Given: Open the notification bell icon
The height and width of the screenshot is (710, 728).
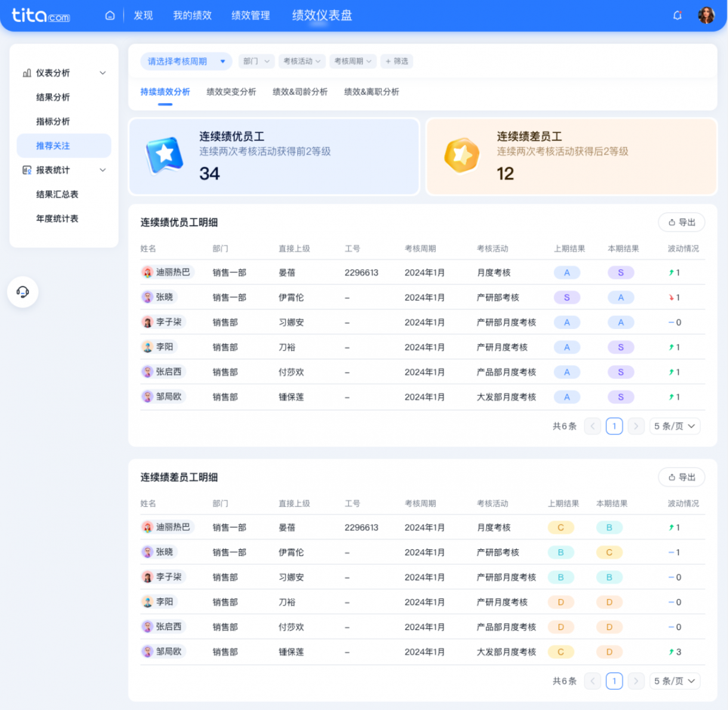Looking at the screenshot, I should pyautogui.click(x=677, y=16).
